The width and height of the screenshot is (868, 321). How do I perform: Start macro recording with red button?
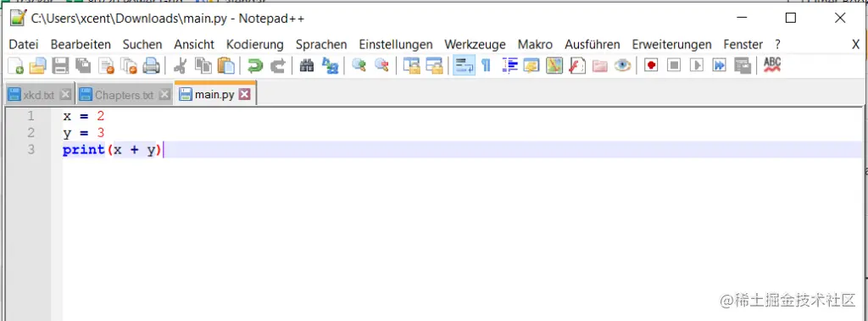pos(652,66)
